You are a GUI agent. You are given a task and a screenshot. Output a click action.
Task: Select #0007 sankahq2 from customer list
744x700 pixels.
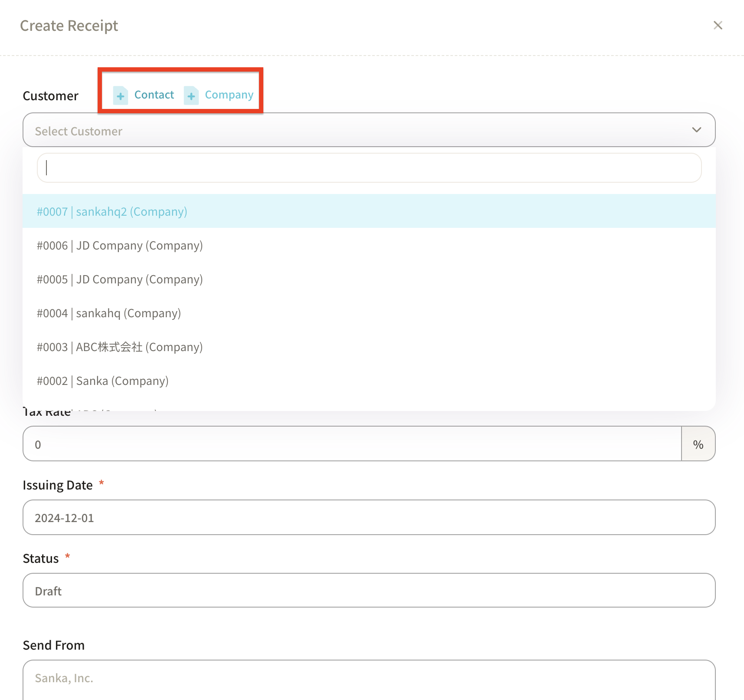coord(112,212)
